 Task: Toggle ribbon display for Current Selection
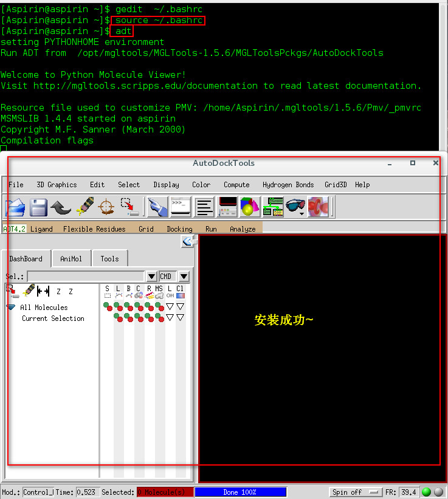pos(149,318)
